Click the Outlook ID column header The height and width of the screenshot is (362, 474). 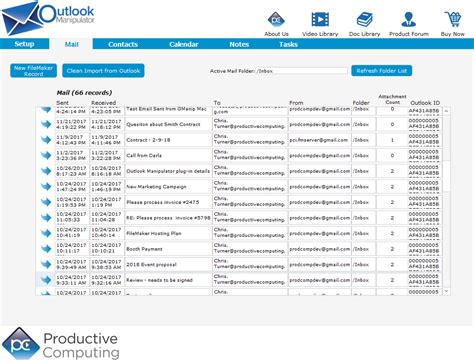coord(425,103)
